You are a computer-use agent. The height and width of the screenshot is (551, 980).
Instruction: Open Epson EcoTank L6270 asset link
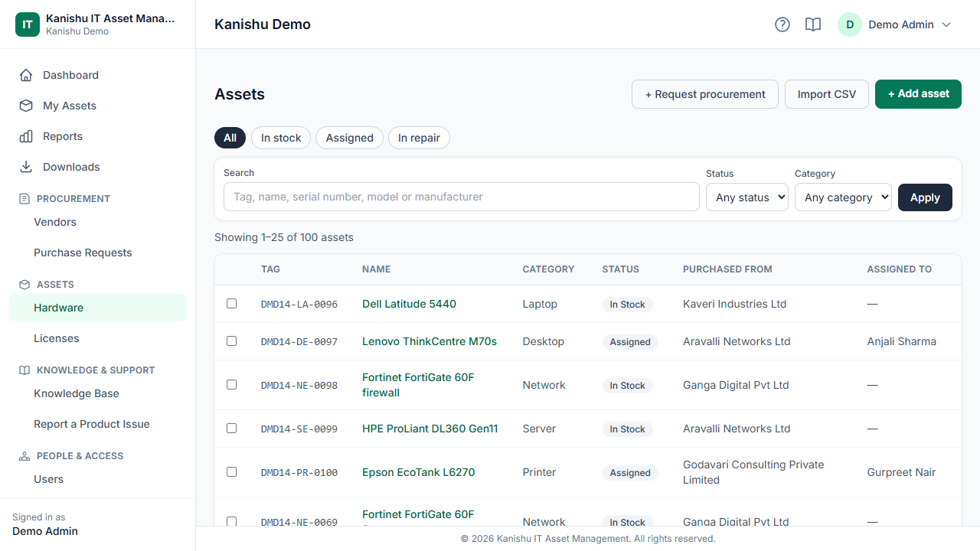[419, 472]
